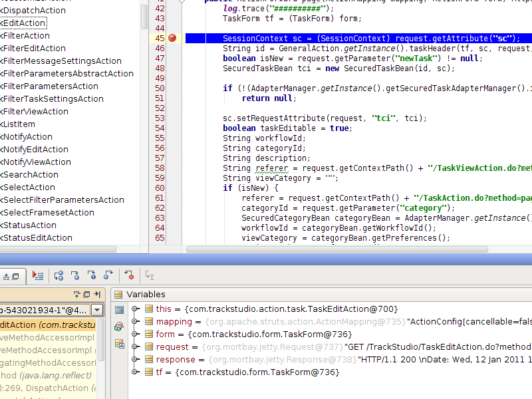Click the Drop Frame icon

[129, 275]
